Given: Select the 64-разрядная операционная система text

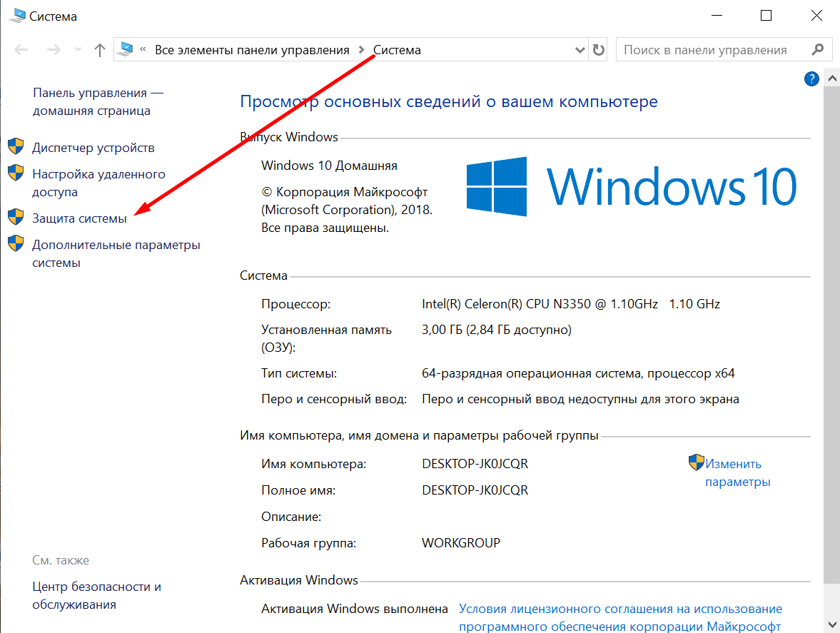Looking at the screenshot, I should (578, 373).
